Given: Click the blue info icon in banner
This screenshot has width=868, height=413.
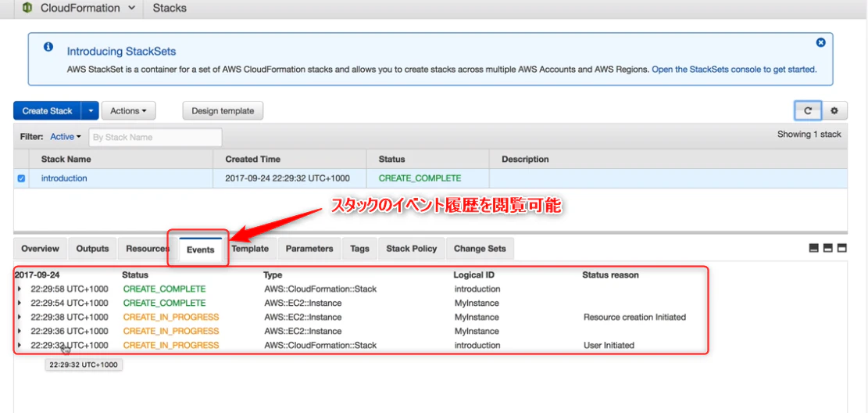Looking at the screenshot, I should 48,47.
